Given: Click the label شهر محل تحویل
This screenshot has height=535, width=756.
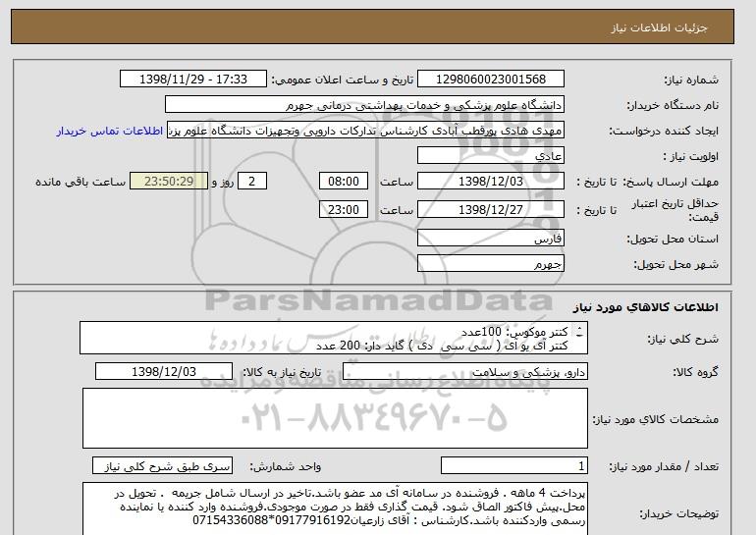Looking at the screenshot, I should pyautogui.click(x=675, y=264).
